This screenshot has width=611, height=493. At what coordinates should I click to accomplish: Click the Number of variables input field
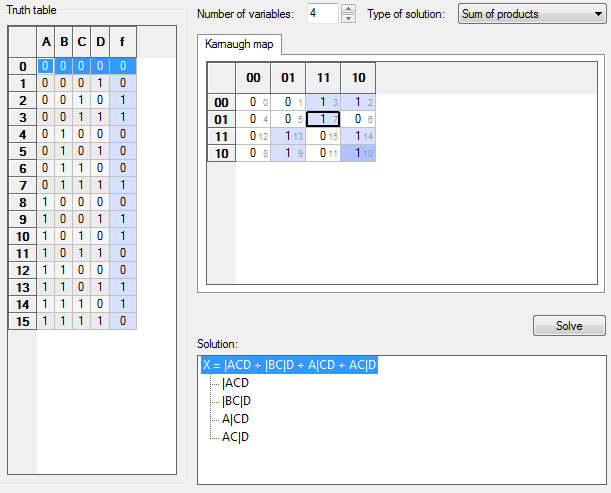(x=323, y=14)
